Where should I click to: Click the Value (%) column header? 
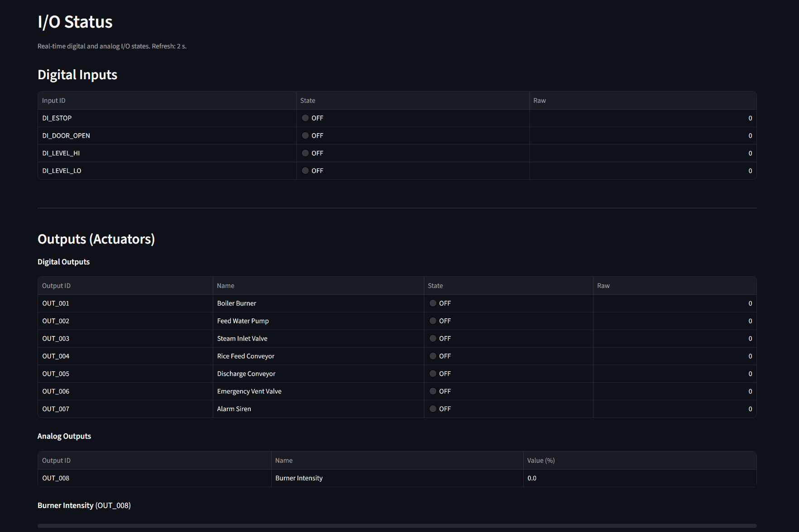[541, 460]
